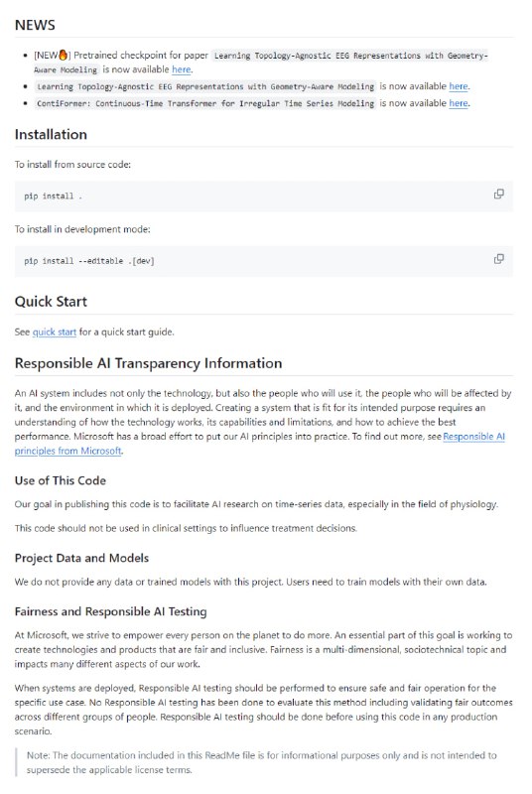Click inside the 'pip install --editable' code block

[x=264, y=261]
